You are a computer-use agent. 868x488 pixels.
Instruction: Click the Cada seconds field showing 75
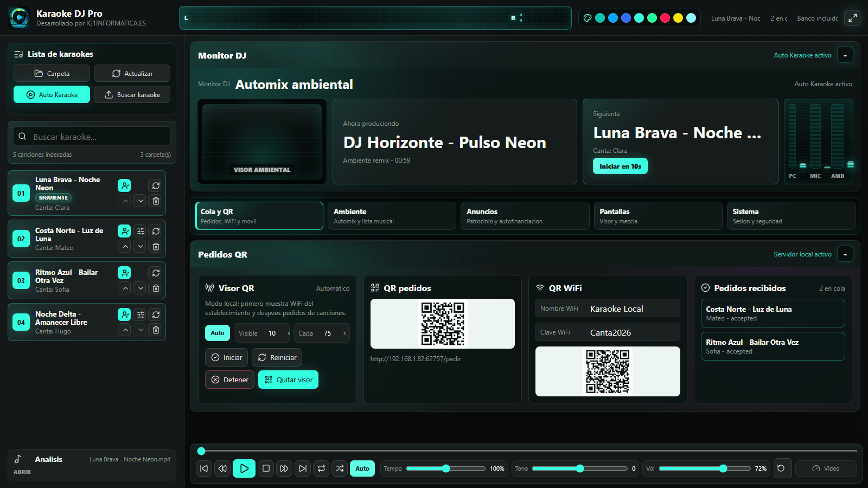click(x=322, y=333)
